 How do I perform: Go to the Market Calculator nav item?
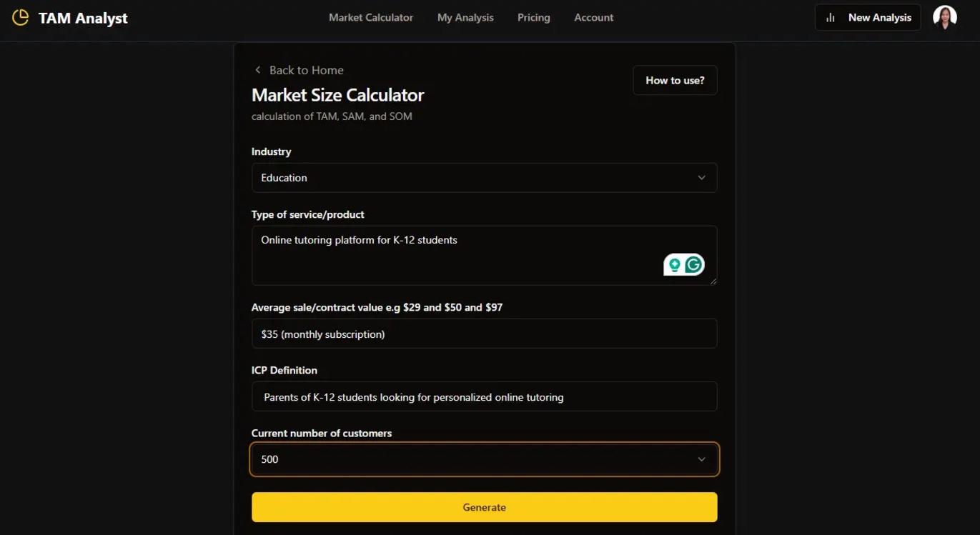tap(370, 18)
